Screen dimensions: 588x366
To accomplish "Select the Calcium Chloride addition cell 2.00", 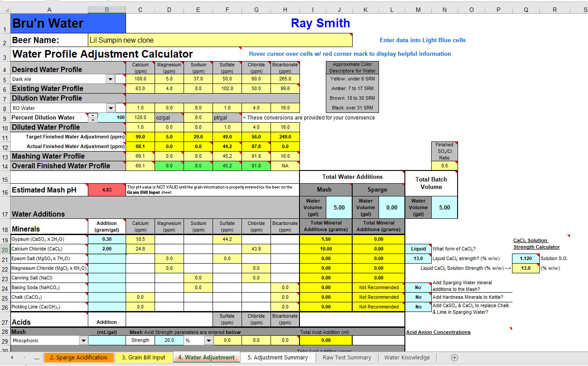I will [x=107, y=249].
